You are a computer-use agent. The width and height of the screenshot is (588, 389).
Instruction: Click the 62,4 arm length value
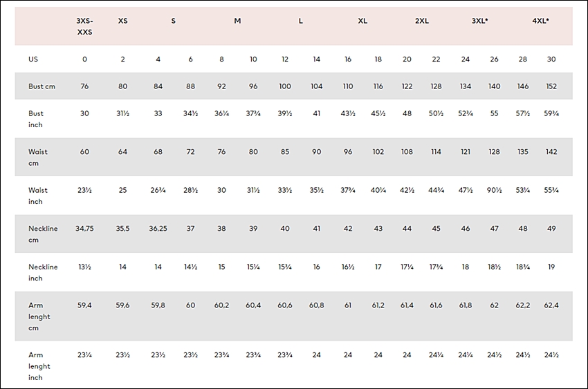pyautogui.click(x=551, y=305)
